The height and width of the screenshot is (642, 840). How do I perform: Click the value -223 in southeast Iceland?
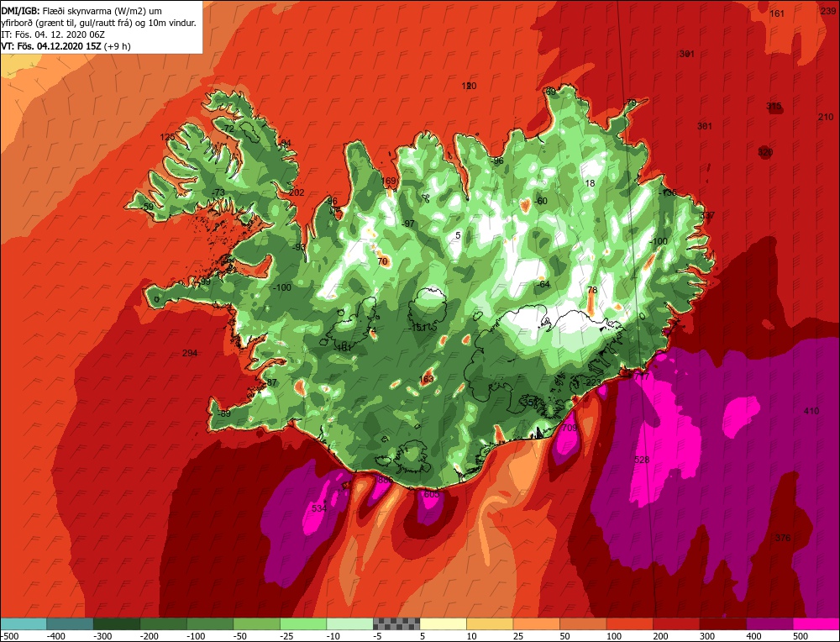point(592,382)
